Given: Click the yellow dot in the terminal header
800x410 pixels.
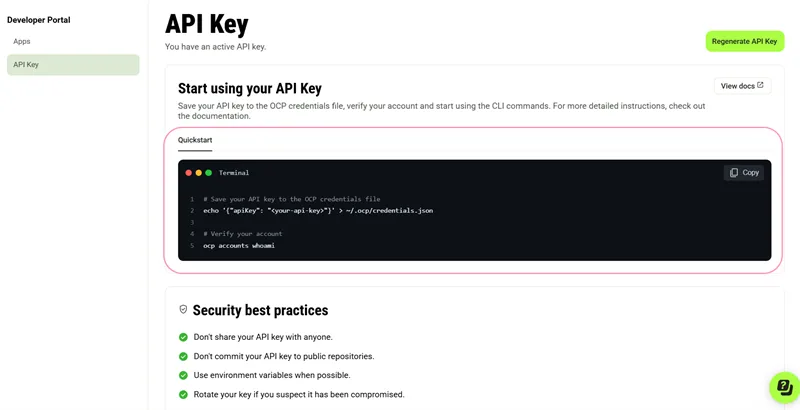Looking at the screenshot, I should (198, 173).
